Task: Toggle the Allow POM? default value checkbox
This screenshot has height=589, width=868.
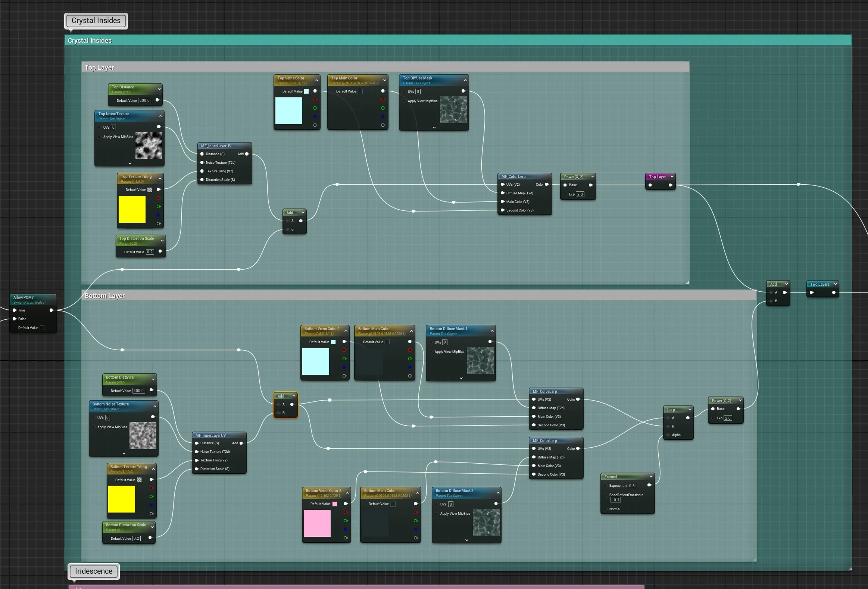Action: [x=42, y=328]
